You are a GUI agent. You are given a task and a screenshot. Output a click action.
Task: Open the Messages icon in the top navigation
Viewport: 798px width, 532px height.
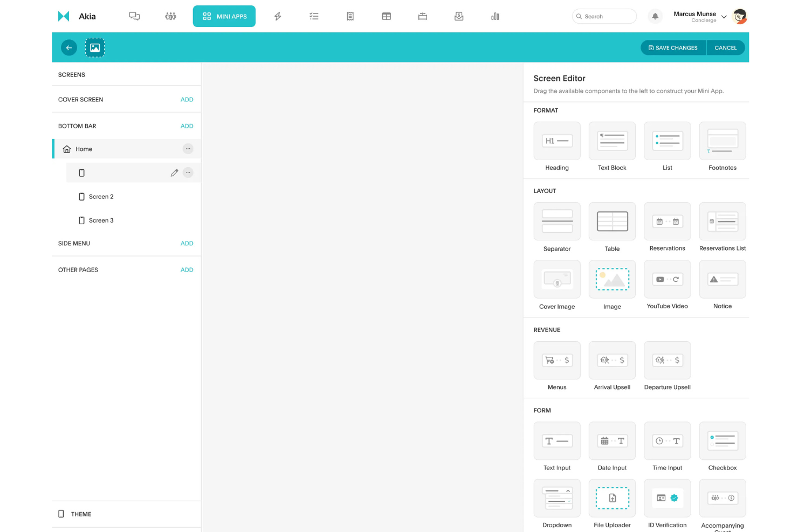[134, 16]
